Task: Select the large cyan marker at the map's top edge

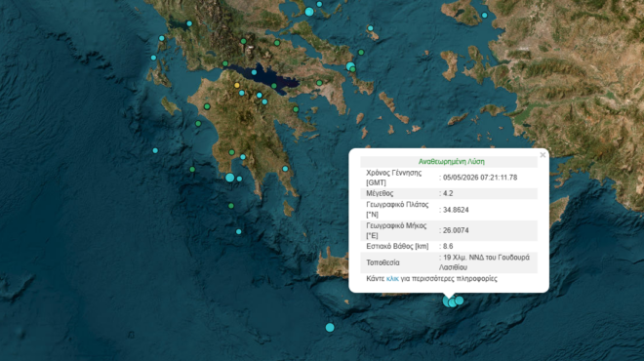Action: tap(309, 12)
